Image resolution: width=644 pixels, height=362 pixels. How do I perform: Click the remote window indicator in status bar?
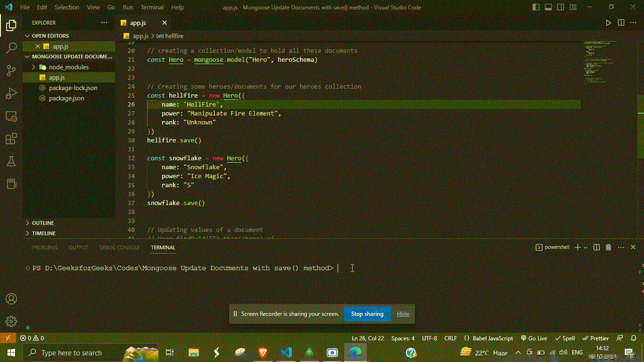8,338
